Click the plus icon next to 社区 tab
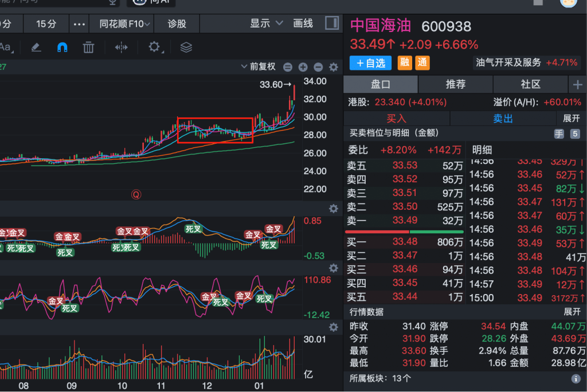Viewport: 587px width, 392px height. (577, 85)
